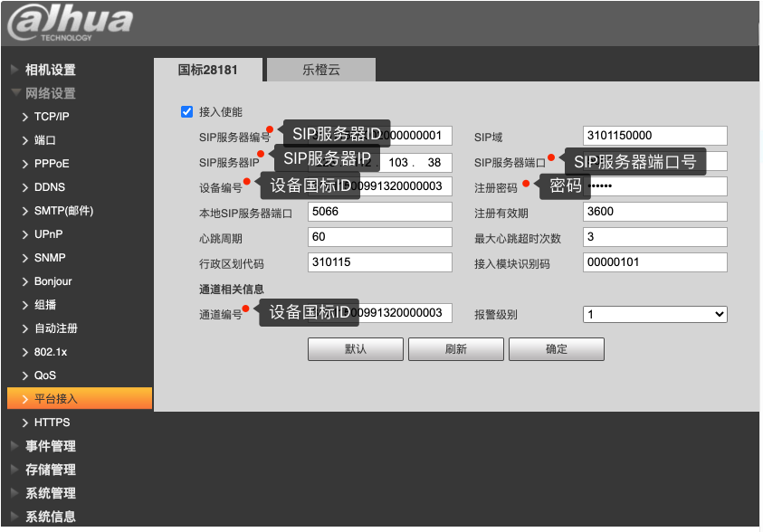Click the SIP服务器端口 input field

pyautogui.click(x=655, y=161)
